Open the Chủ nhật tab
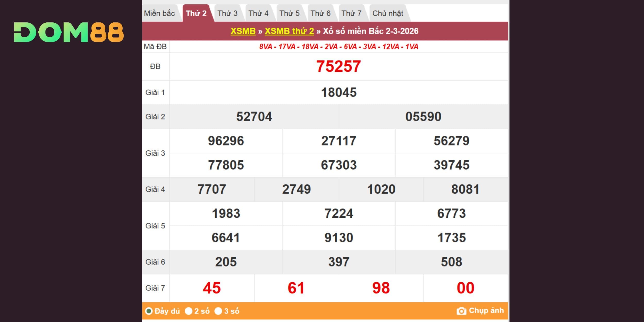Viewport: 644px width, 322px height. point(388,13)
